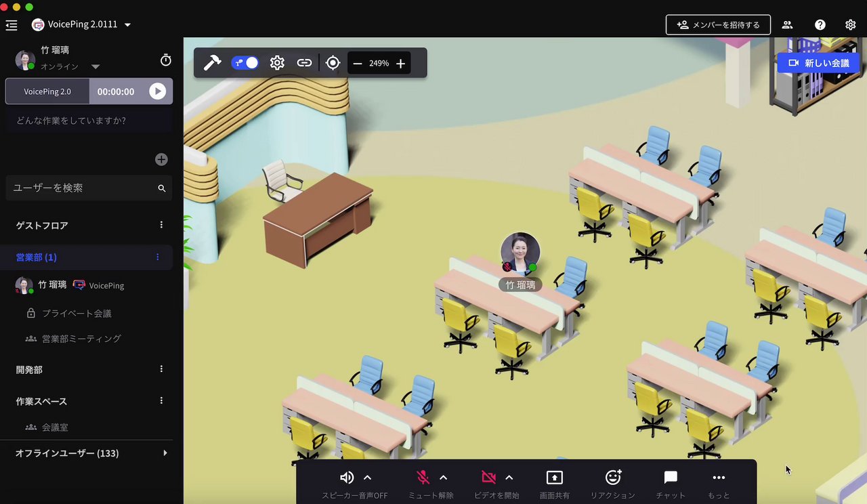Open microphone options chevron

click(x=444, y=478)
